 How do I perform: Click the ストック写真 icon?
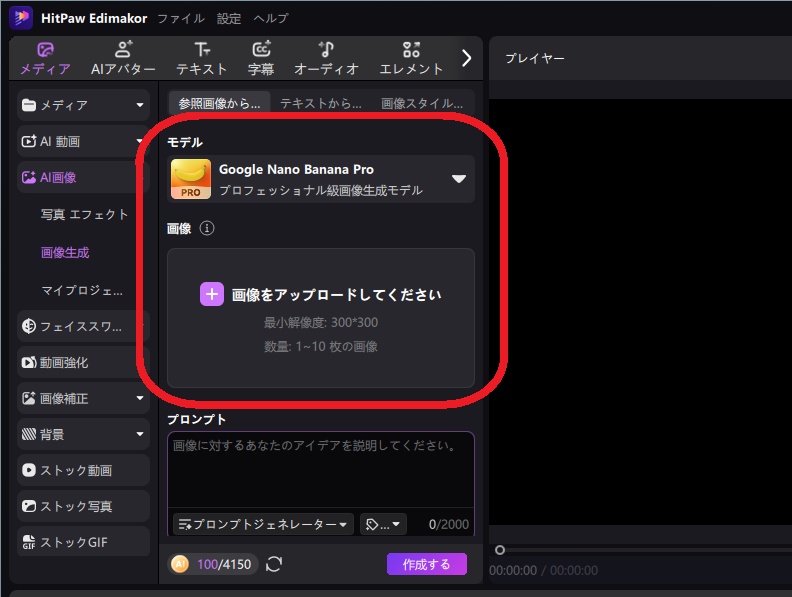(x=29, y=506)
